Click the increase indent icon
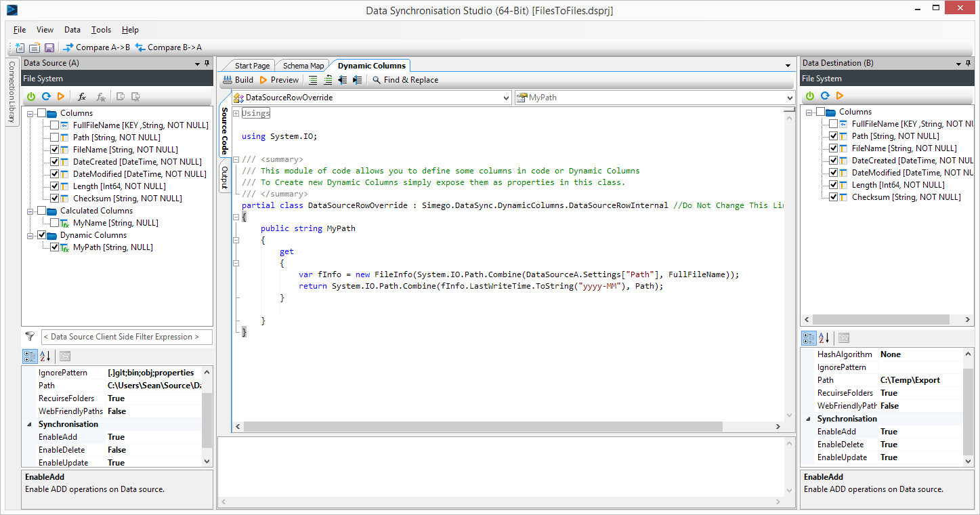The width and height of the screenshot is (980, 515). 358,80
